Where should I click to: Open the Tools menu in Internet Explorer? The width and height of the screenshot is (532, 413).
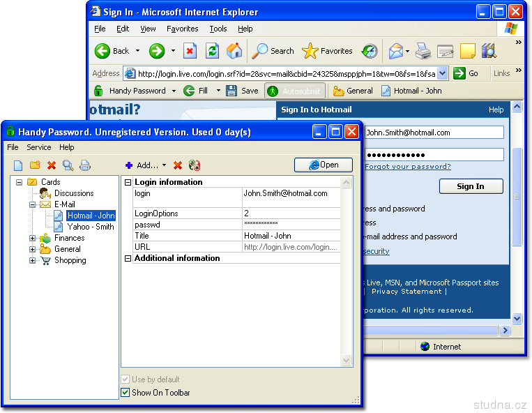click(x=218, y=29)
